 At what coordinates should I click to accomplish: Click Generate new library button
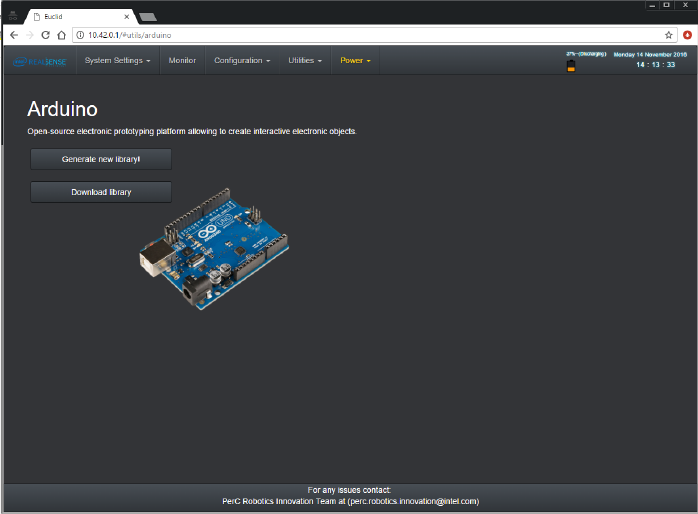point(101,159)
